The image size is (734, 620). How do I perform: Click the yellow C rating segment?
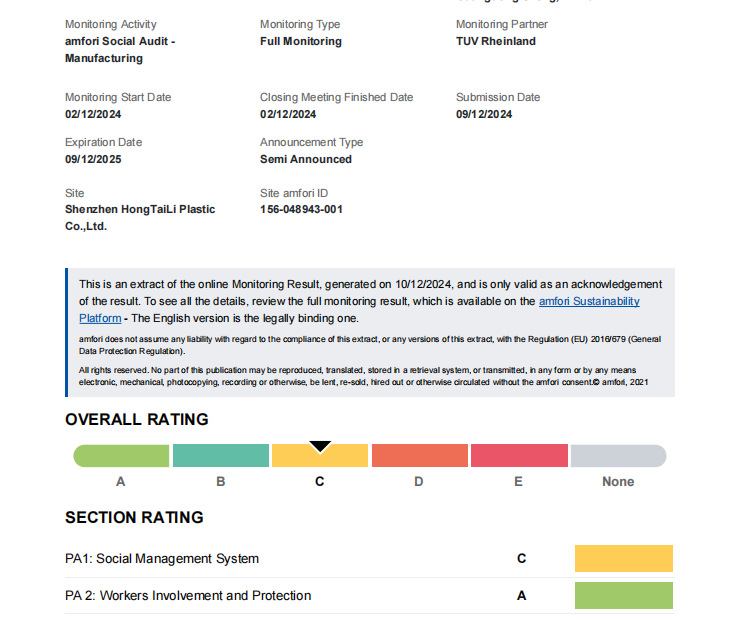(320, 456)
